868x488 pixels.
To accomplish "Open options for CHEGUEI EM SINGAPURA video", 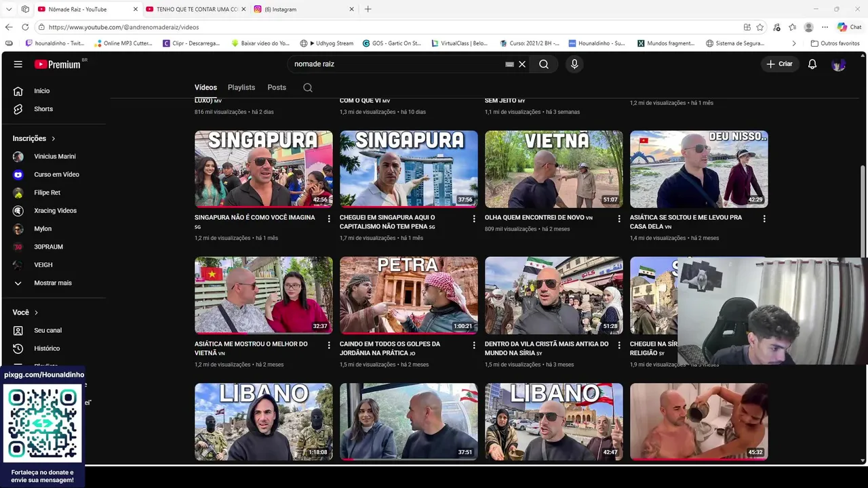I will pos(474,218).
